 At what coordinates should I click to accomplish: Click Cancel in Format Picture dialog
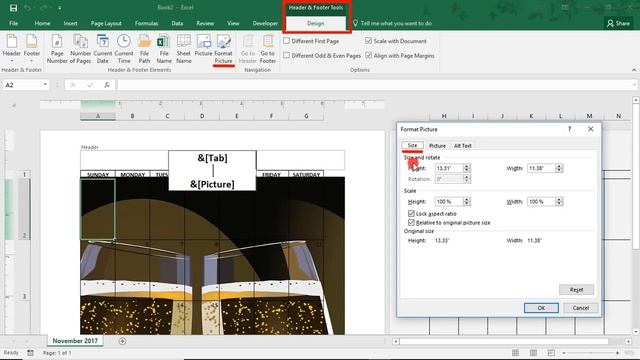click(x=580, y=308)
